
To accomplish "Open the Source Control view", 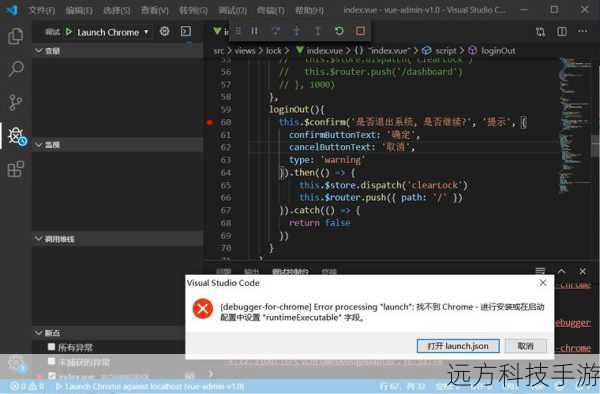I will (16, 103).
